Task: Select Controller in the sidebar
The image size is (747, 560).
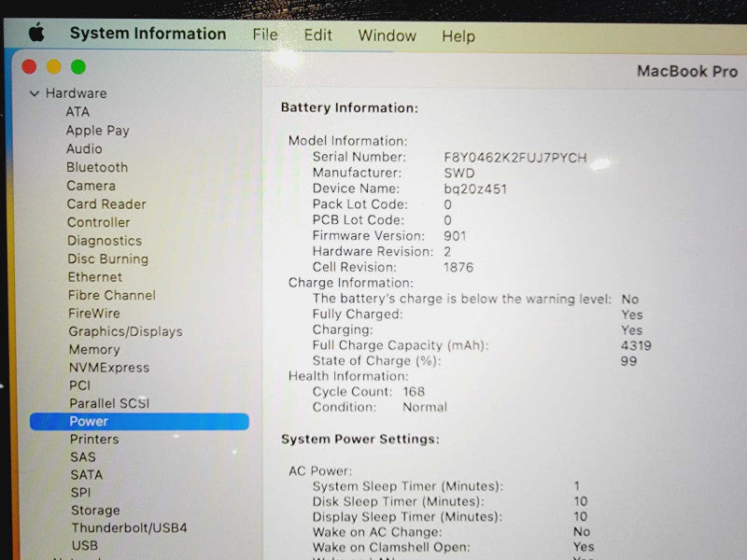Action: [98, 222]
